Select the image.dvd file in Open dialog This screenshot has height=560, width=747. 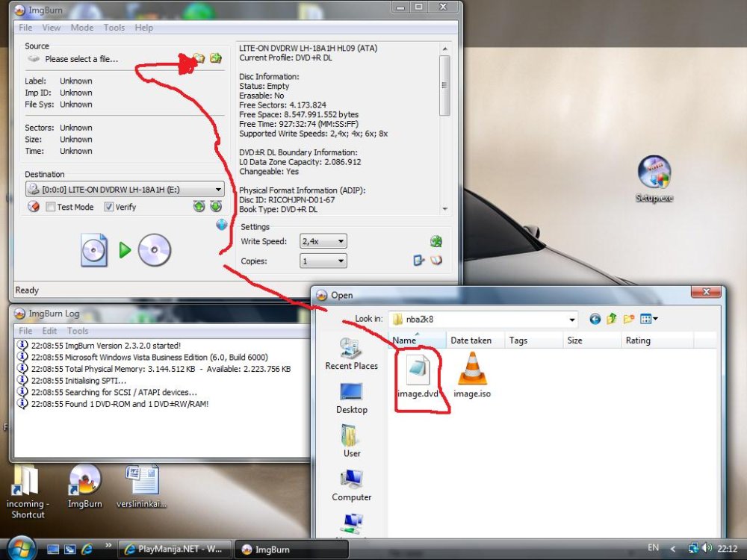click(418, 376)
